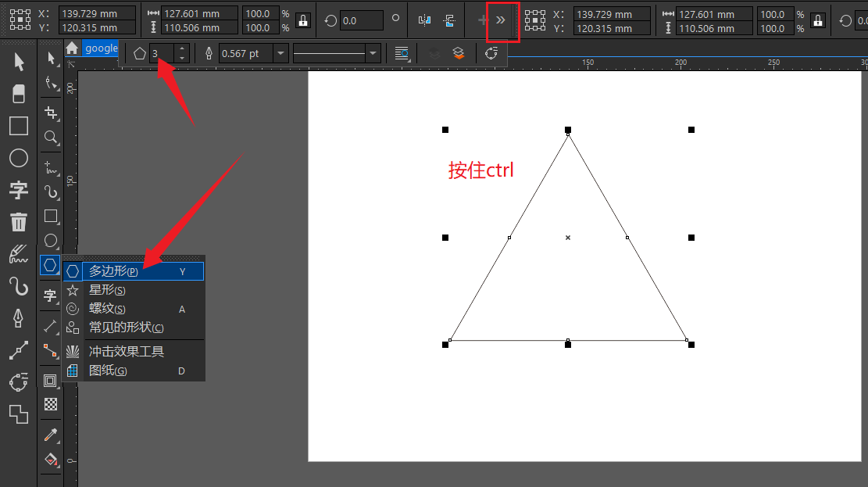868x487 pixels.
Task: Click Convert to Curves icon in property bar
Action: 491,53
